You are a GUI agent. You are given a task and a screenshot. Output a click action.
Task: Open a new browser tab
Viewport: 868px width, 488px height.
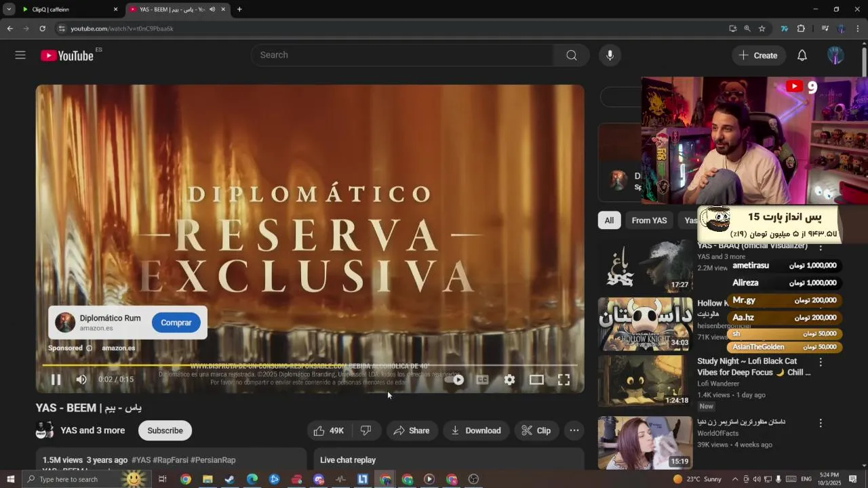tap(239, 9)
